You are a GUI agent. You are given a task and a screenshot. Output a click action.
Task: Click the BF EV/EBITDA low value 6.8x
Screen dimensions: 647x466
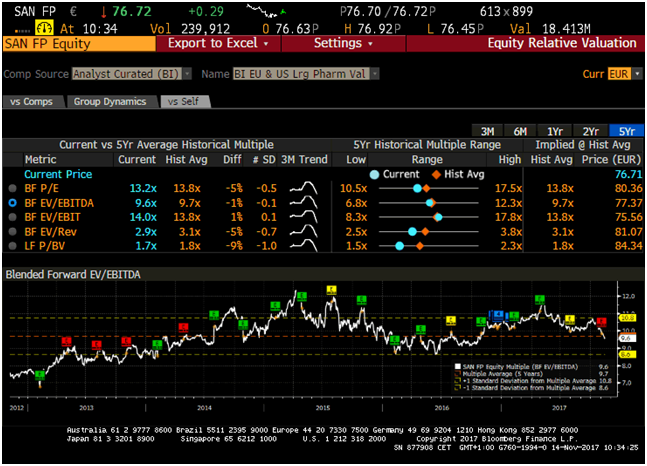(356, 203)
